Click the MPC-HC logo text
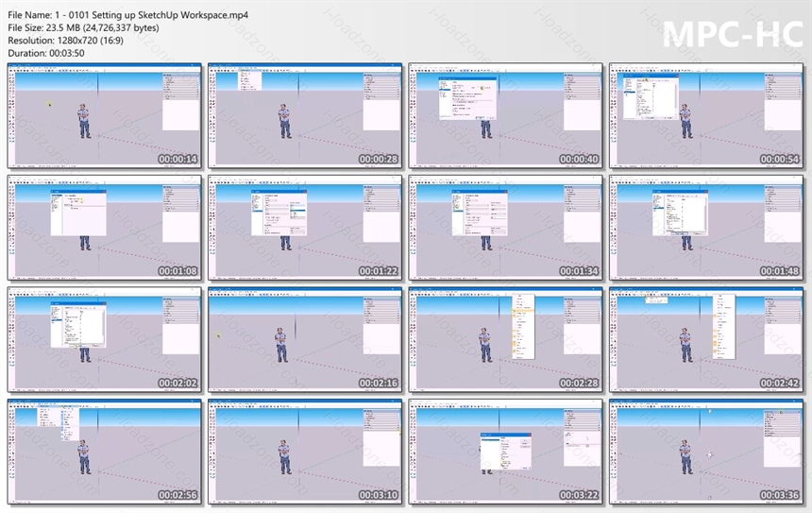The image size is (812, 513). [x=733, y=34]
